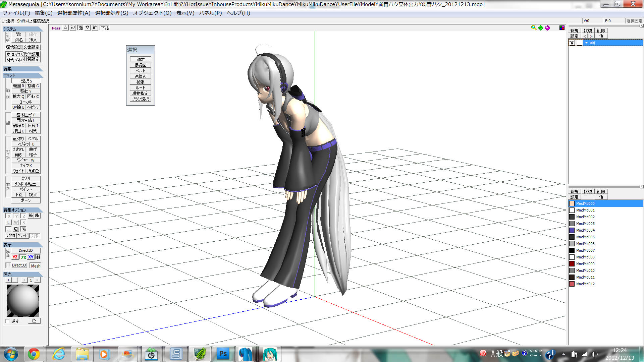644x362 pixels.
Task: Click the 色 light color button
Action: point(34,321)
